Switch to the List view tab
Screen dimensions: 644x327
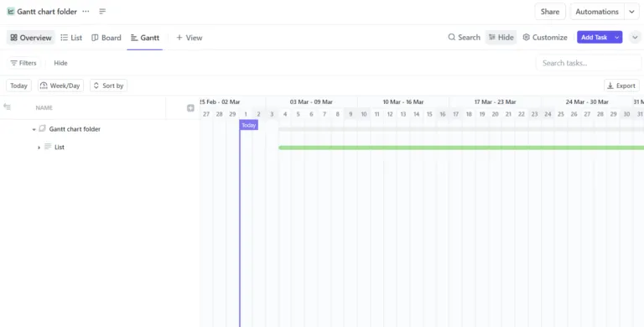pyautogui.click(x=71, y=38)
